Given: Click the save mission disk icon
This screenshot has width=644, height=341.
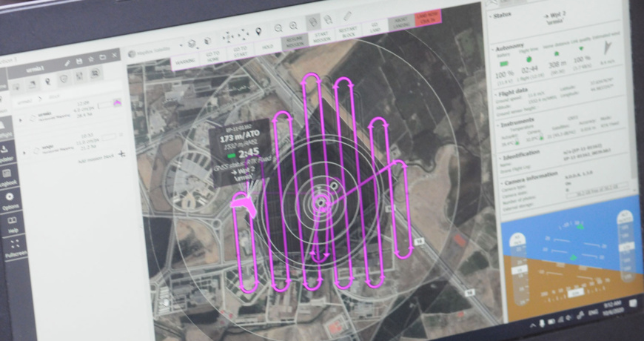Looking at the screenshot, I should click(79, 61).
